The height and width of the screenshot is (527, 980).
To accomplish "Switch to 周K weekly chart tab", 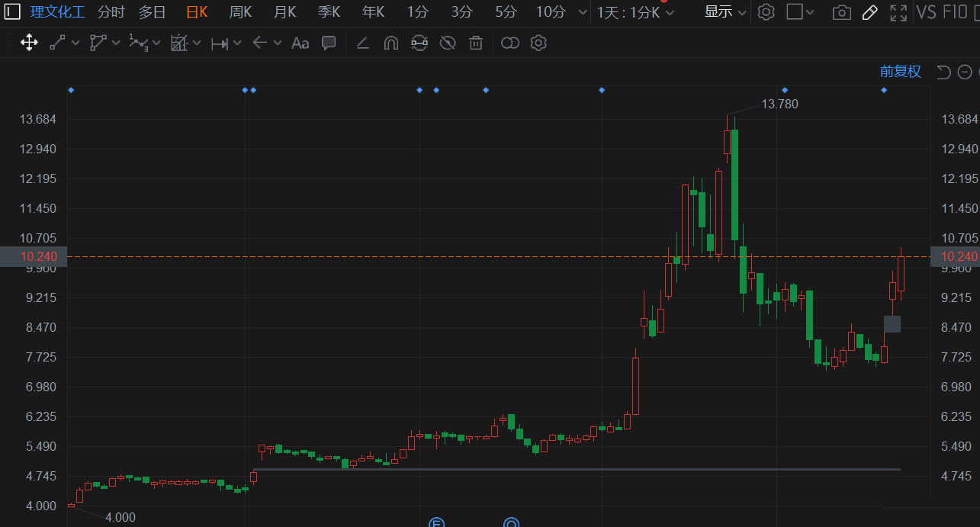I will (240, 12).
